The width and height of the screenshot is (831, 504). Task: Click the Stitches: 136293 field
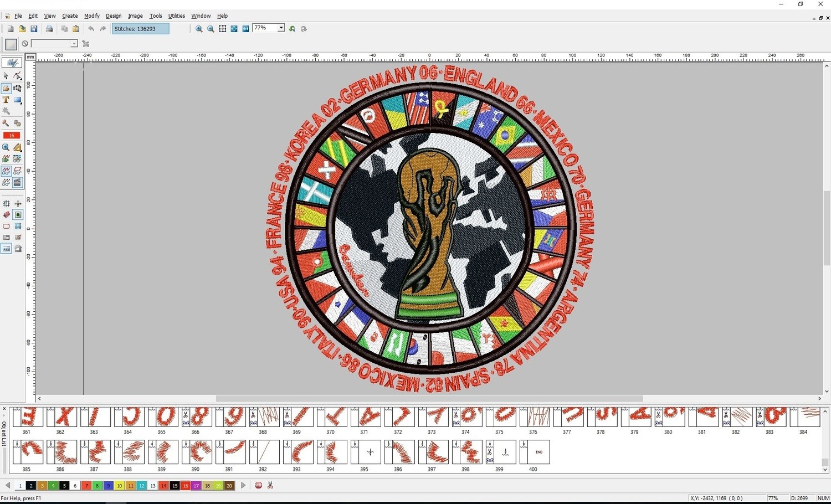(x=141, y=29)
